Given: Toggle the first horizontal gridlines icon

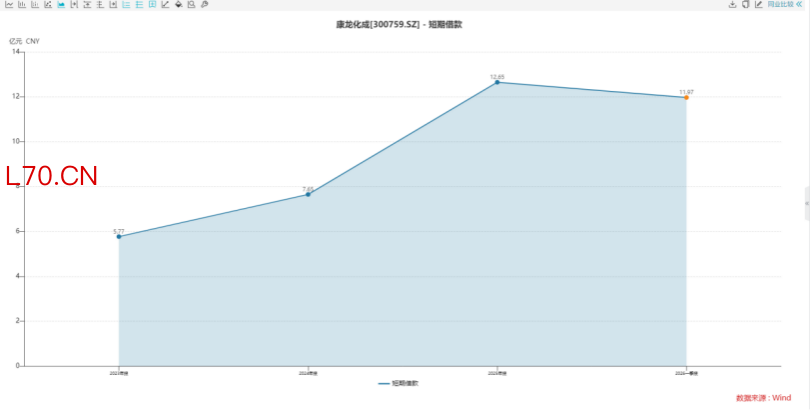Looking at the screenshot, I should point(126,4).
